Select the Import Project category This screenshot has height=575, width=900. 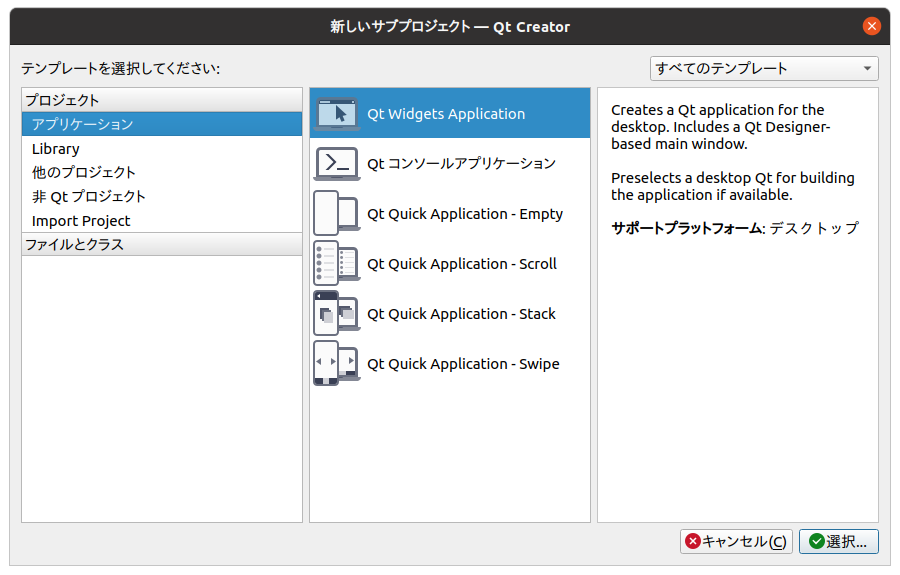162,221
